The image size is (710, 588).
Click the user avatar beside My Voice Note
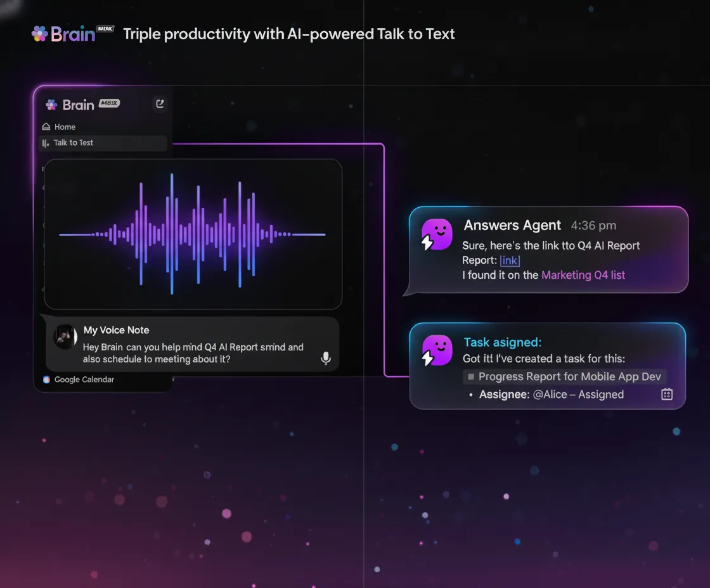tap(65, 337)
